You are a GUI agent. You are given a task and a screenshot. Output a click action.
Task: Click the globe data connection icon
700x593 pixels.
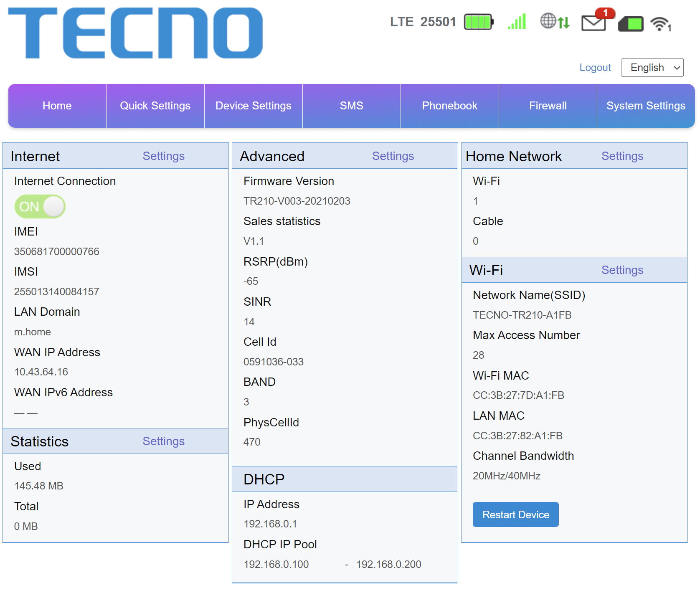(555, 21)
